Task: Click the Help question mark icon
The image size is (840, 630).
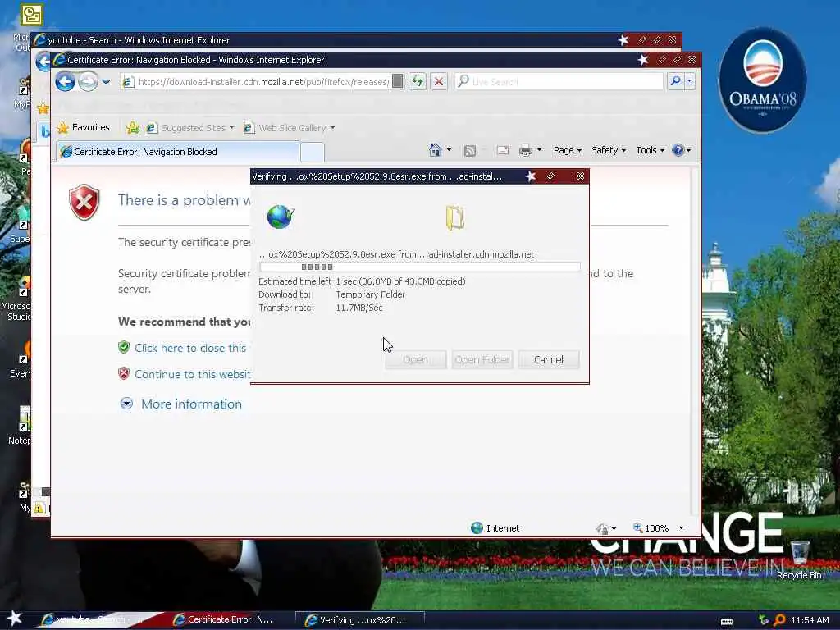Action: [678, 151]
